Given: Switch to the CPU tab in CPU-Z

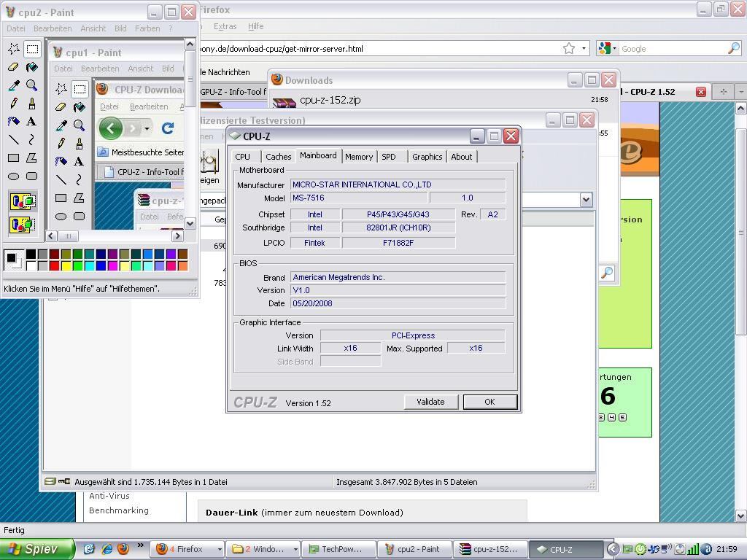Looking at the screenshot, I should click(x=242, y=157).
